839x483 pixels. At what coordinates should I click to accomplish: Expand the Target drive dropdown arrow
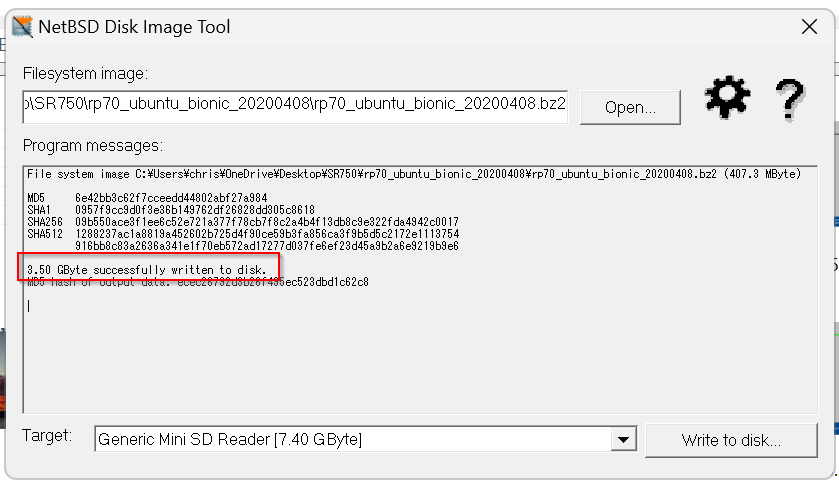[x=623, y=440]
